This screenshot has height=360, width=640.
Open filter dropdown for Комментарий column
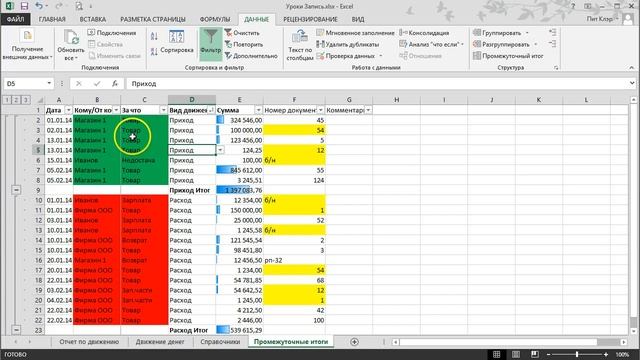[368, 110]
